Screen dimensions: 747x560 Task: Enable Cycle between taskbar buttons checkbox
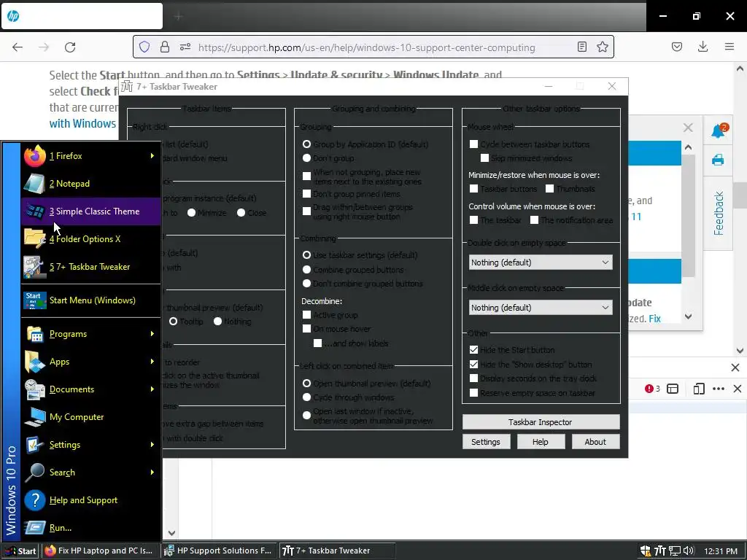click(473, 144)
